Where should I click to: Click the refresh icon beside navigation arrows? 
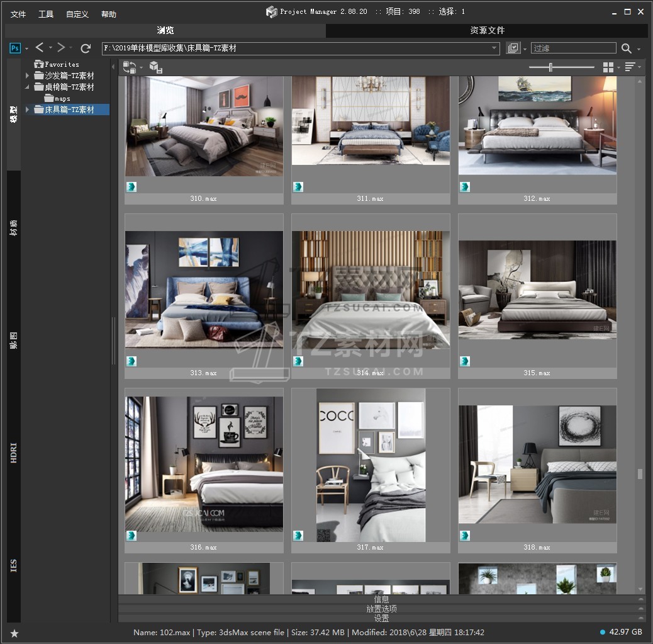pos(86,48)
